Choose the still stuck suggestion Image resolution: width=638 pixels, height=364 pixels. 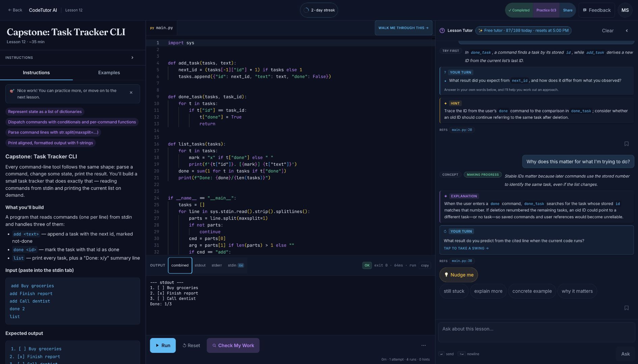pos(454,291)
